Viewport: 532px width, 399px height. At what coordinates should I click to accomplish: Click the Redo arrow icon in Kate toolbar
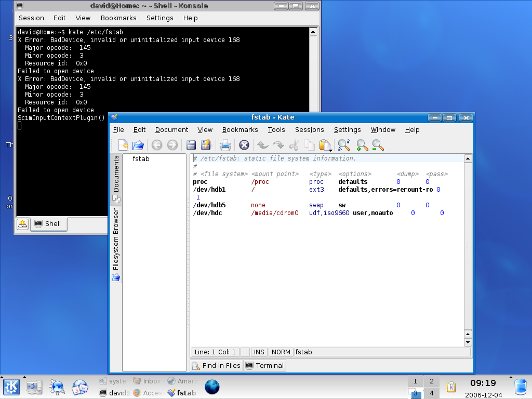click(x=278, y=145)
